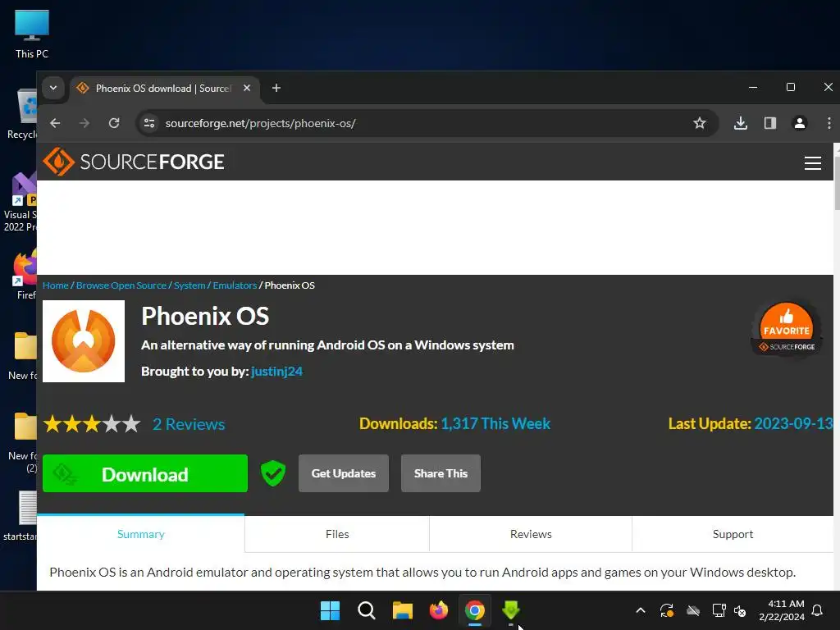Go back to previous page
This screenshot has height=630, width=840.
tap(55, 123)
